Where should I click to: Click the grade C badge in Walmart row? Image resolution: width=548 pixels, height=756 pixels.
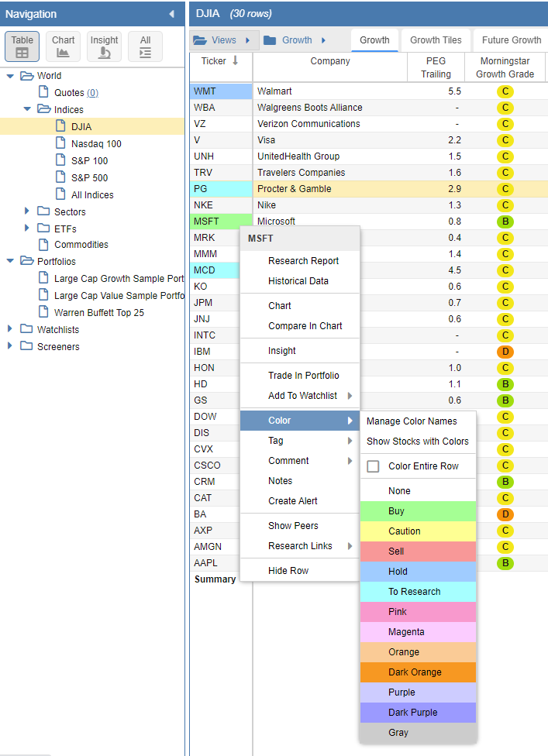tap(505, 91)
